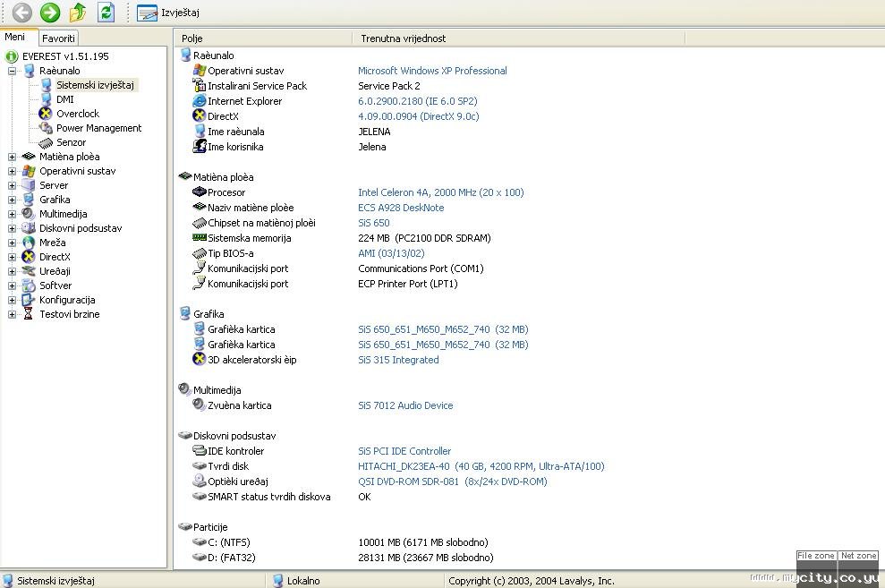Switch to the Favoriti tab
Viewport: 885px width, 588px height.
[x=59, y=38]
